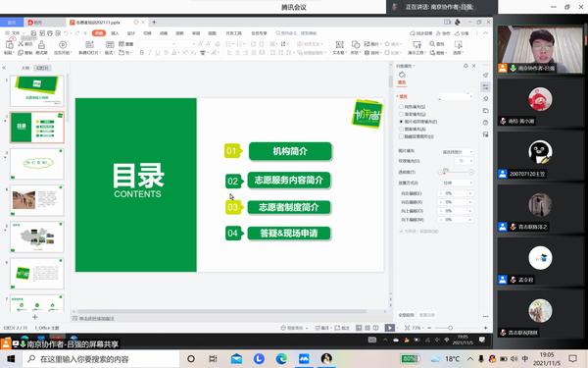588x368 pixels.
Task: Open the zoom percentage dropdown in status bar
Action: coord(416,328)
